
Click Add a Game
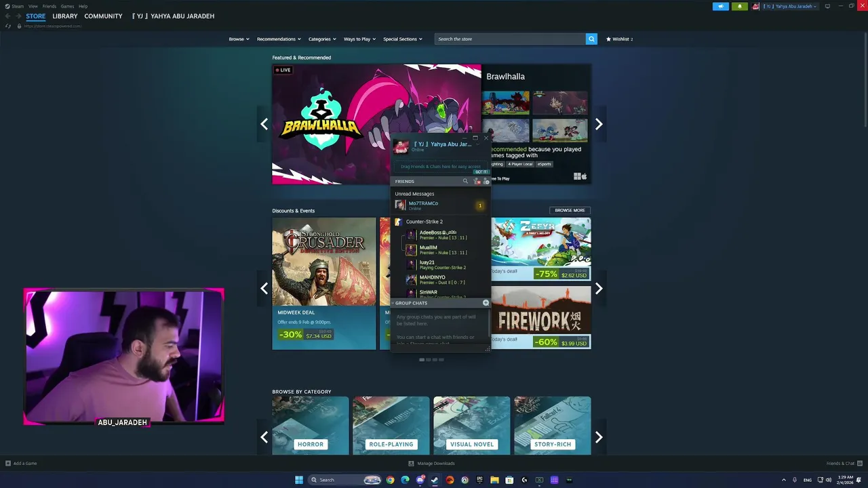pyautogui.click(x=21, y=464)
